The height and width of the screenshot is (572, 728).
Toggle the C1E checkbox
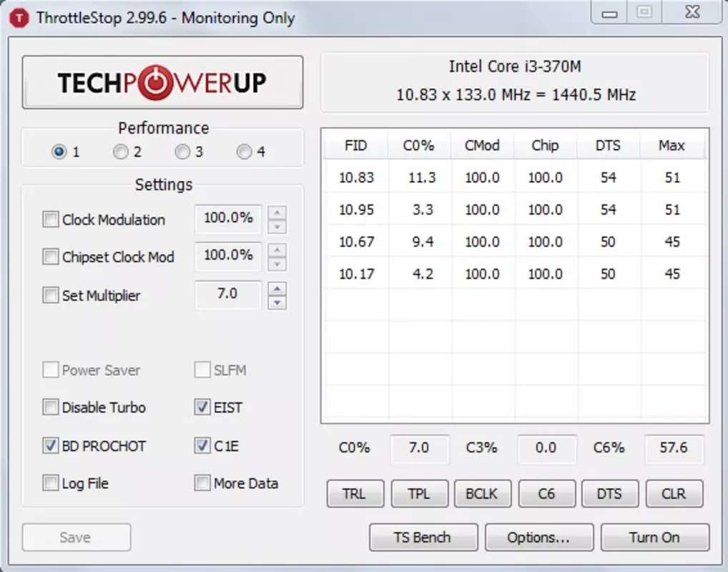coord(202,445)
